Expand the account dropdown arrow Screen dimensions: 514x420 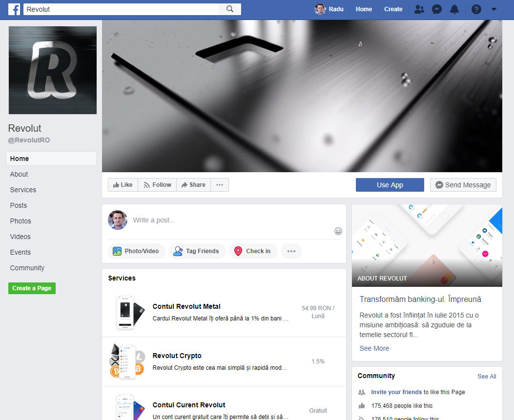pyautogui.click(x=493, y=9)
